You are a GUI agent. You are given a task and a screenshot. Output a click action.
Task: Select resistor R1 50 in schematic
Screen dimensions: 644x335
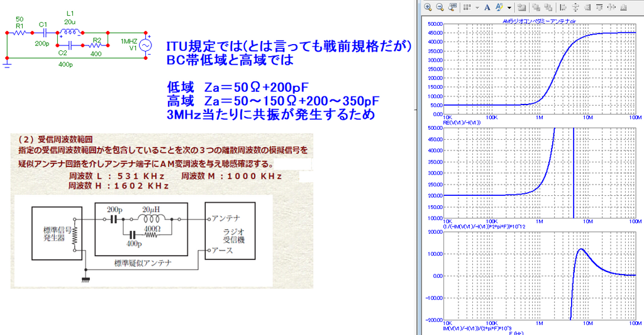(x=19, y=32)
